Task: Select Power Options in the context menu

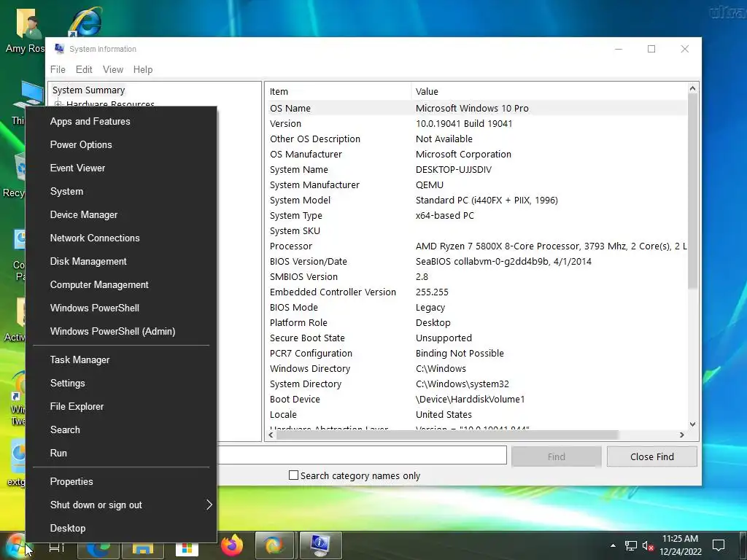Action: 121,145
